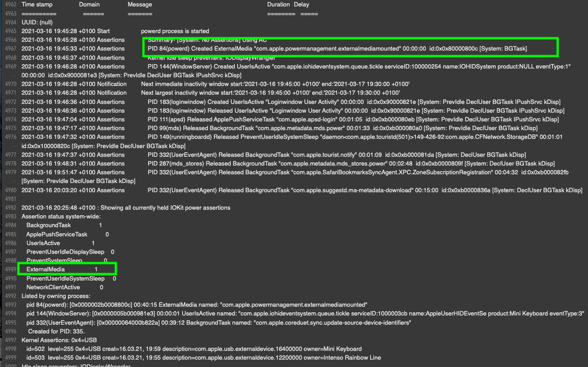Click the "Time stamp" column heading
The height and width of the screenshot is (367, 588).
[37, 5]
